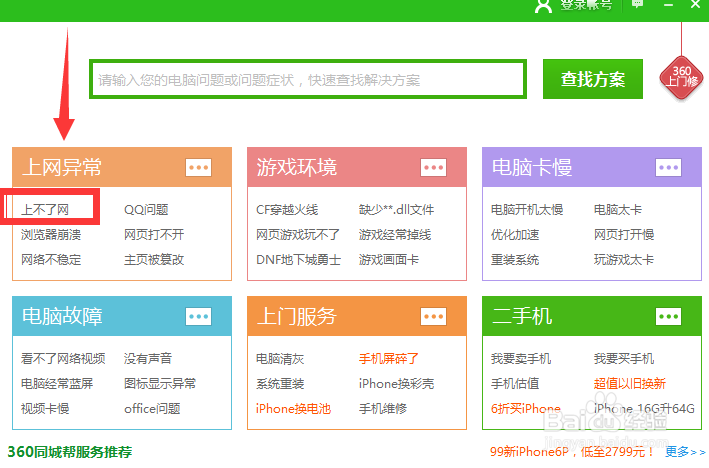Select the 上不了网 issue
The image size is (709, 468).
45,210
